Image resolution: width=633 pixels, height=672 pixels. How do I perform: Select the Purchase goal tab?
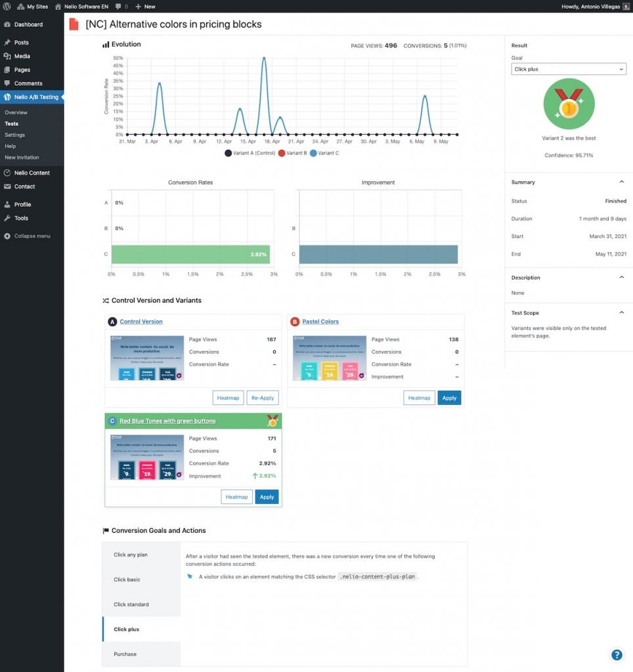142,654
